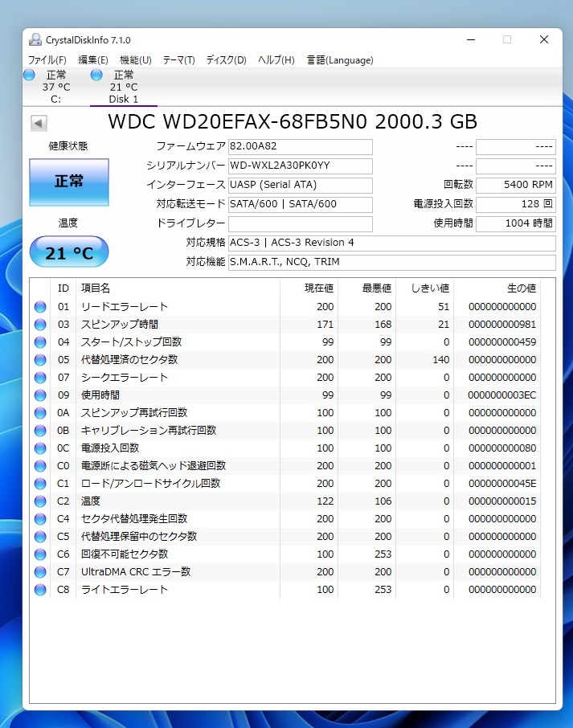The image size is (573, 728).
Task: Select the 電源断による磁気ヘッド退避回数 attribute name
Action: (x=153, y=466)
